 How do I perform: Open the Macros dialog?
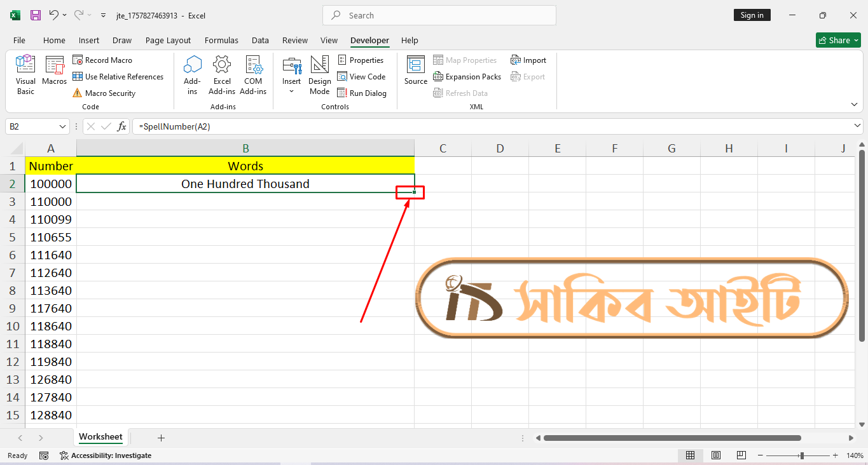click(x=55, y=71)
